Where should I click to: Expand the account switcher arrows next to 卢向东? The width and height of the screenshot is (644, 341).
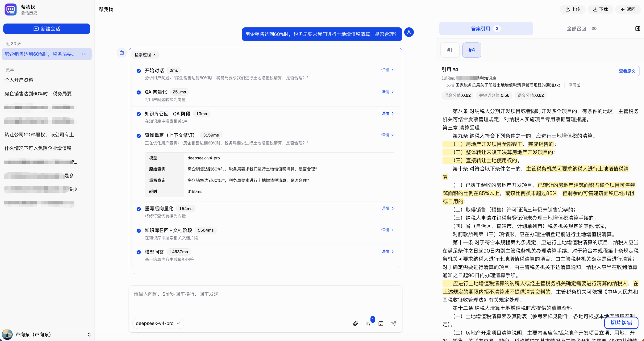coord(89,334)
